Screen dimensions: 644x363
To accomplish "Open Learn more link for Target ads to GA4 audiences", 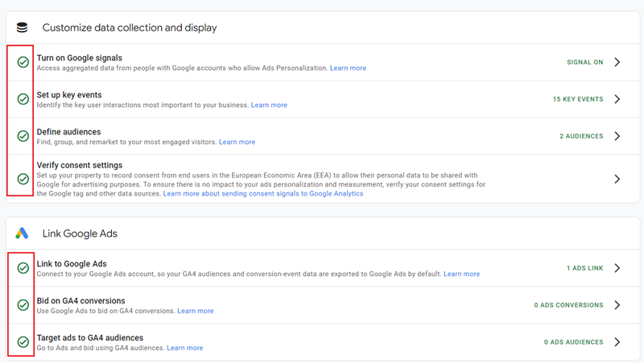I will [x=185, y=348].
